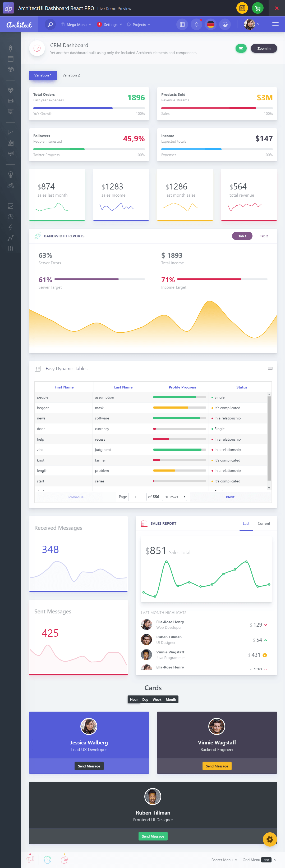
Task: Open the lightbulb icon in sidebar
Action: click(x=10, y=174)
